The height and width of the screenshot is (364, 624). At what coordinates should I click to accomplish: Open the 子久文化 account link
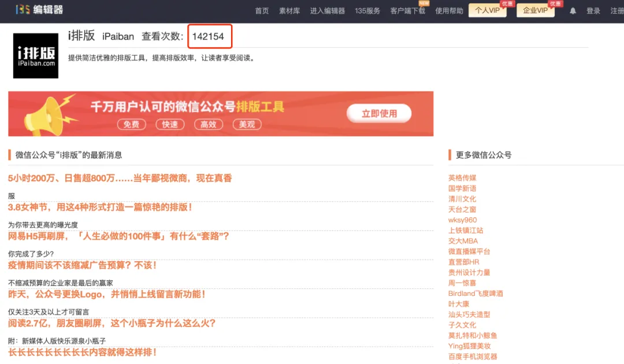coord(462,325)
